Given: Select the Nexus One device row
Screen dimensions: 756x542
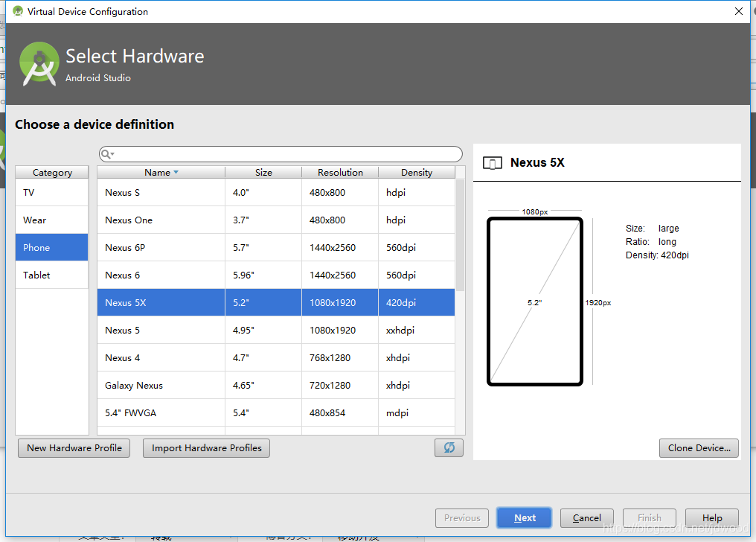Looking at the screenshot, I should click(x=276, y=220).
